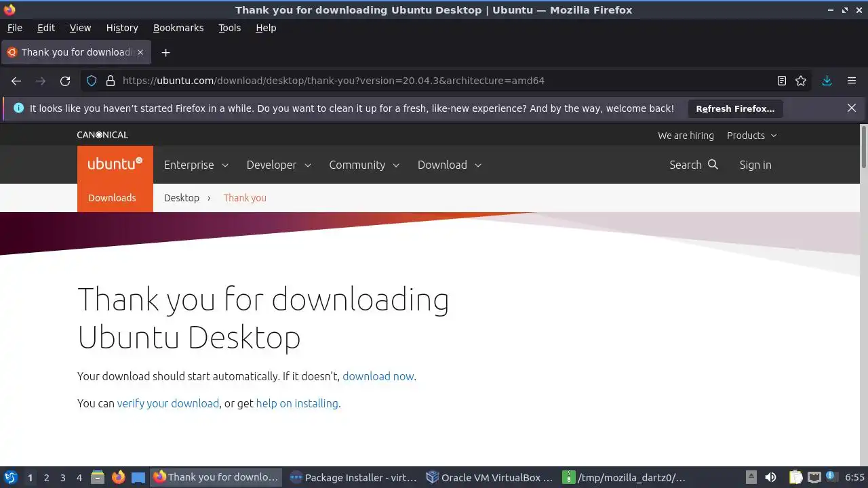Click the Canonical logo

click(x=102, y=135)
